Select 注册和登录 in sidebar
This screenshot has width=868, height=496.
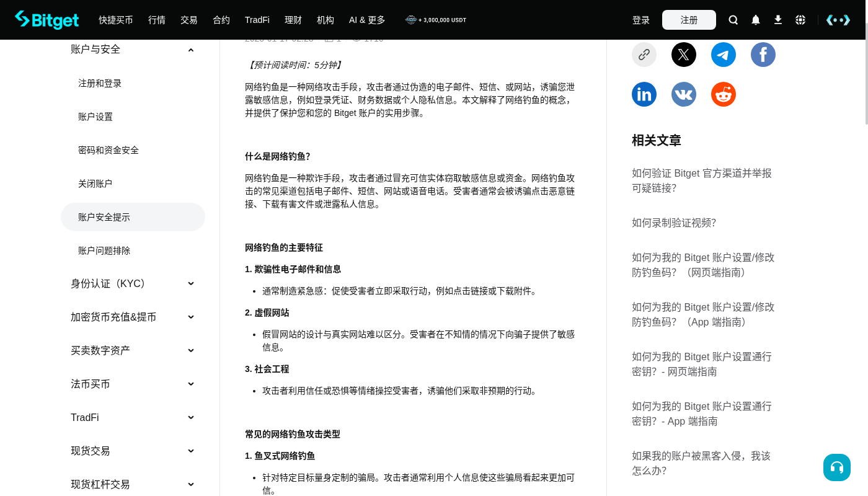tap(133, 83)
